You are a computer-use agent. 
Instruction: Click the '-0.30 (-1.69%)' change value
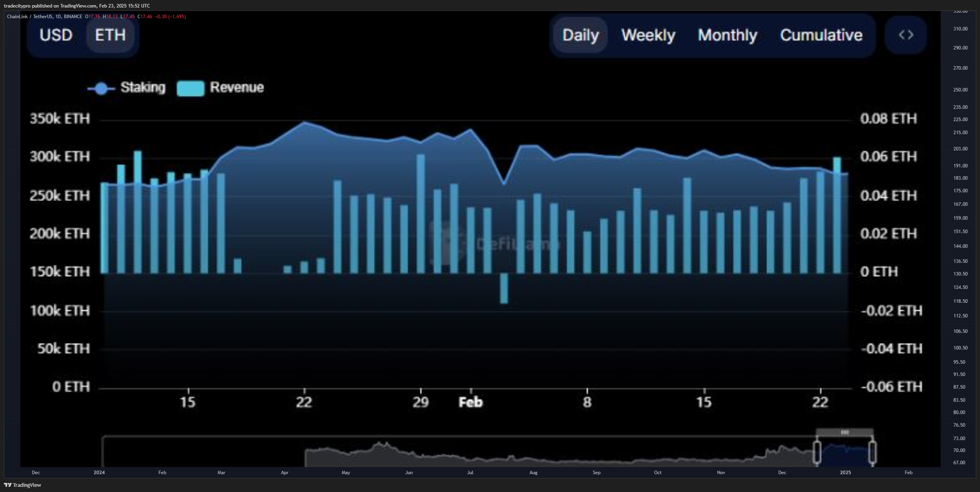[x=170, y=17]
